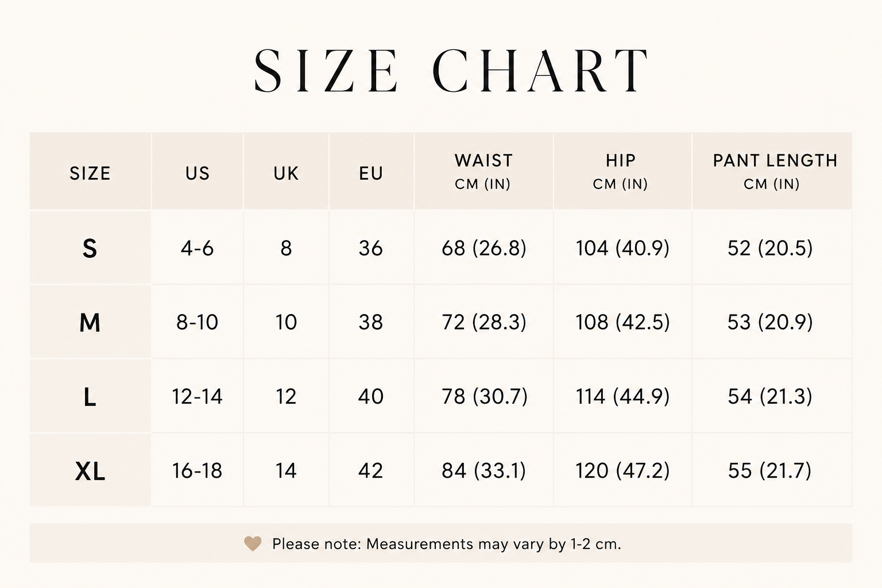Select waist value 68 (26.8)
The height and width of the screenshot is (588, 882).
coord(484,248)
